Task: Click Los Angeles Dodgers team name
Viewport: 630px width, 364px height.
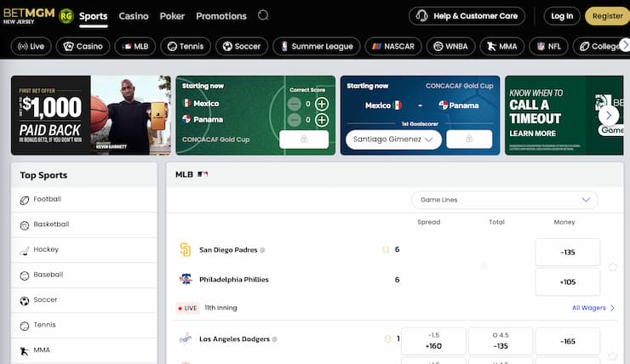Action: tap(234, 339)
